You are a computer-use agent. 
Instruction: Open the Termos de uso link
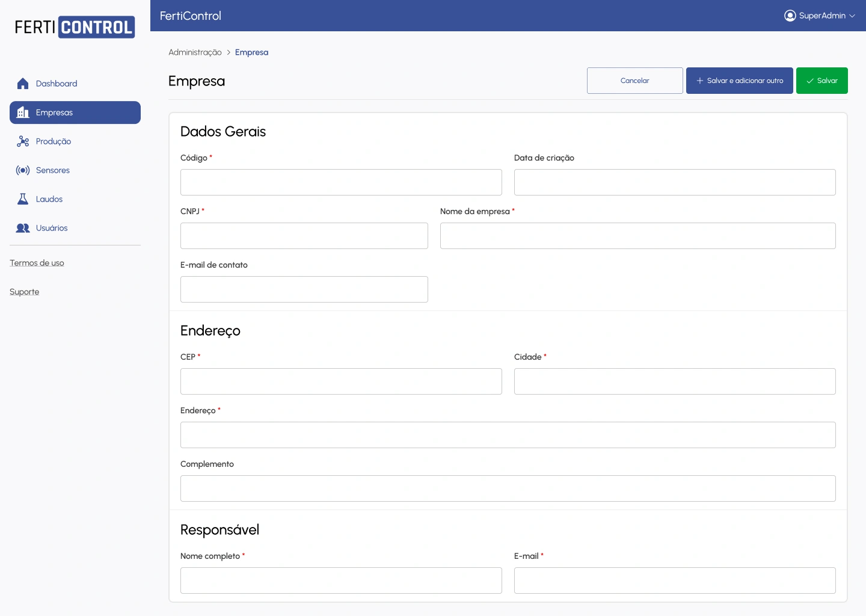point(37,263)
